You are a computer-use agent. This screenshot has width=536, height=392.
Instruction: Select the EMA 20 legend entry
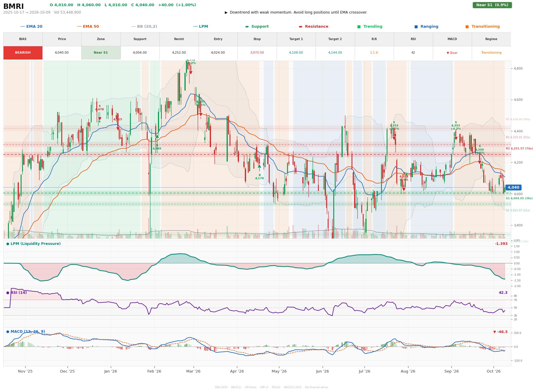32,27
